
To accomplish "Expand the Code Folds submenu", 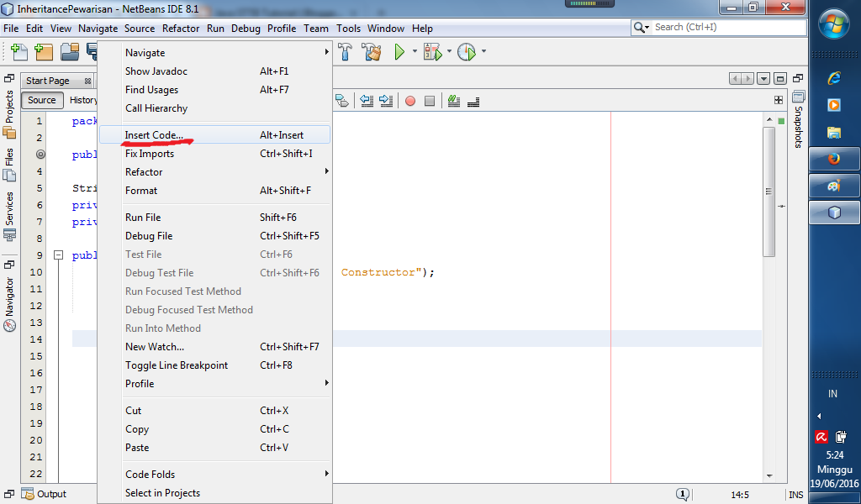I will (x=214, y=475).
